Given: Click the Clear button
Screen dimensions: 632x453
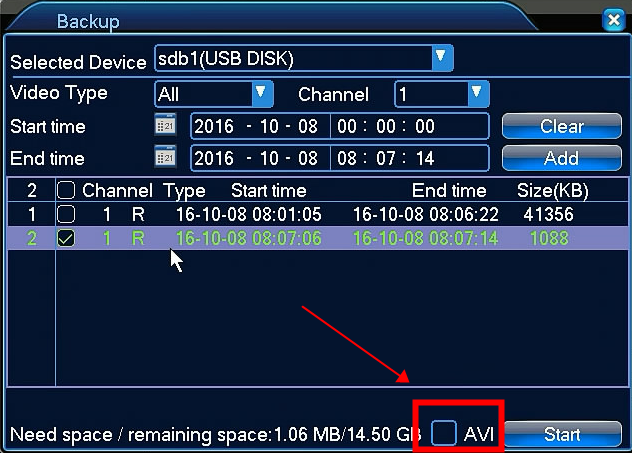Looking at the screenshot, I should coord(561,126).
